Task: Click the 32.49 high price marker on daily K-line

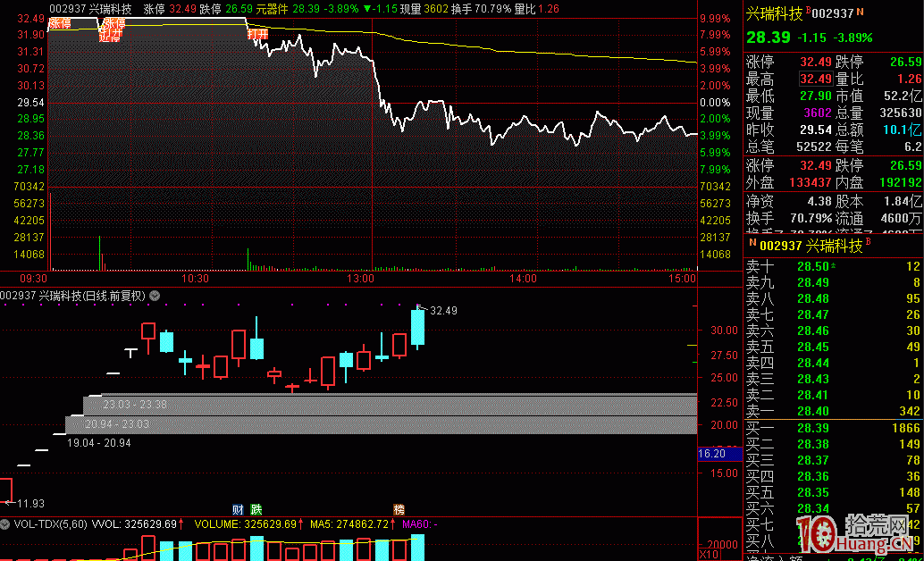Action: (444, 311)
